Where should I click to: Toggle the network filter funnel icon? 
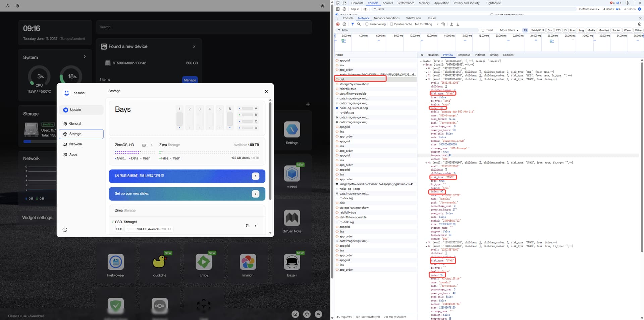pyautogui.click(x=353, y=24)
